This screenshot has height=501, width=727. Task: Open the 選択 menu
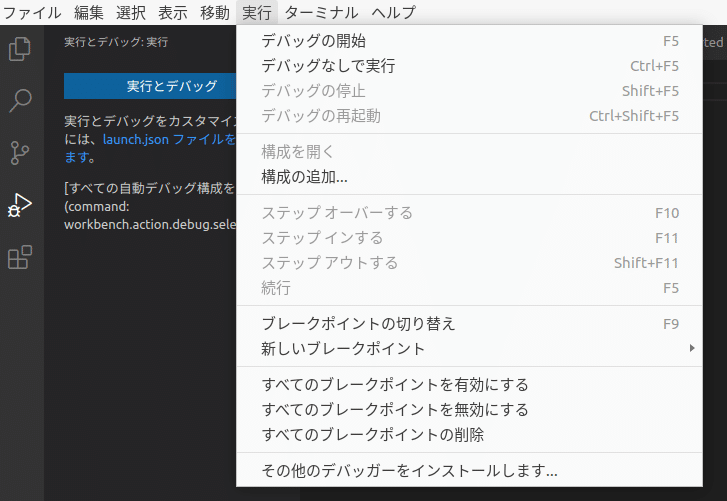pos(131,13)
